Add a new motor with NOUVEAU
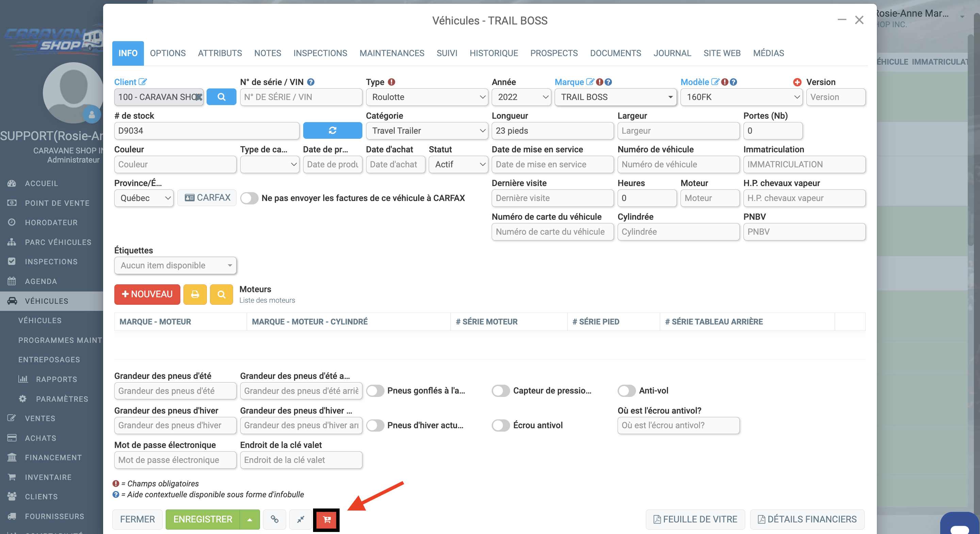 point(147,295)
